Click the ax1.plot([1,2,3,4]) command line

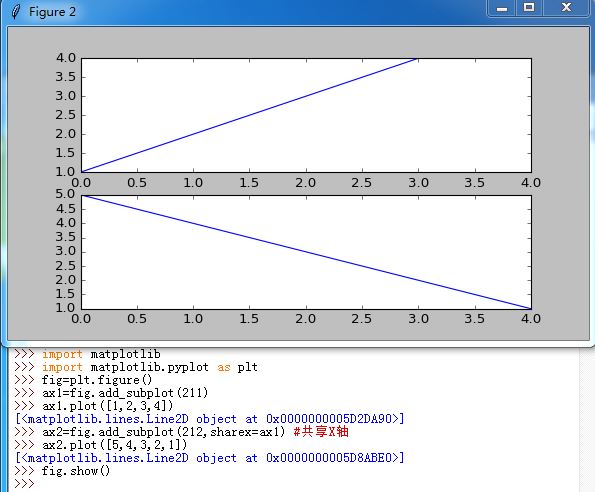(107, 406)
